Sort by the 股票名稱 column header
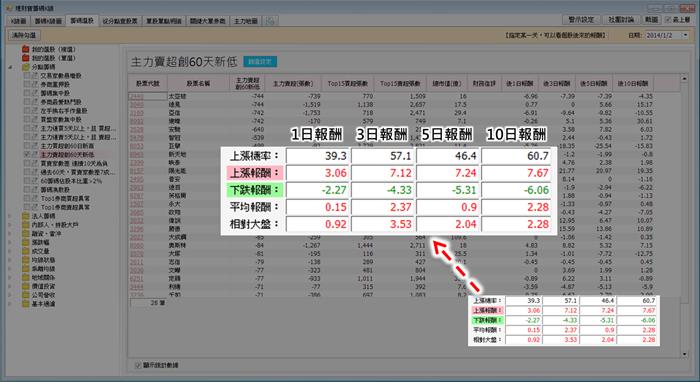 click(x=198, y=83)
